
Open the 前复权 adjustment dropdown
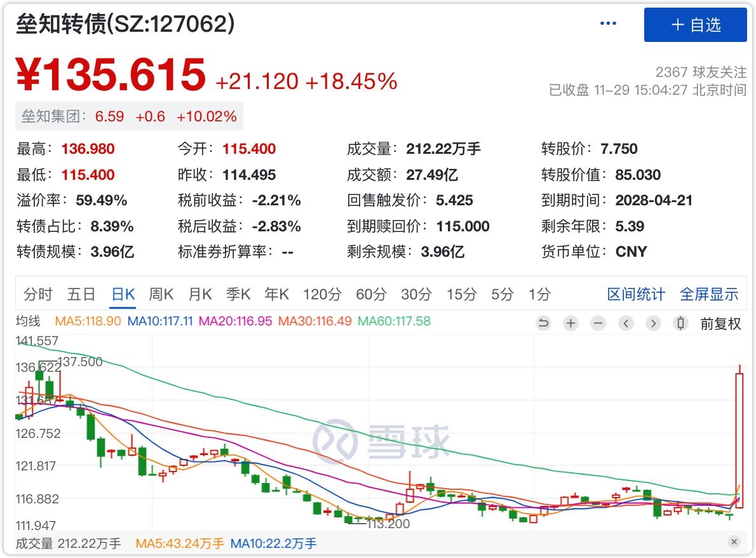pos(720,323)
